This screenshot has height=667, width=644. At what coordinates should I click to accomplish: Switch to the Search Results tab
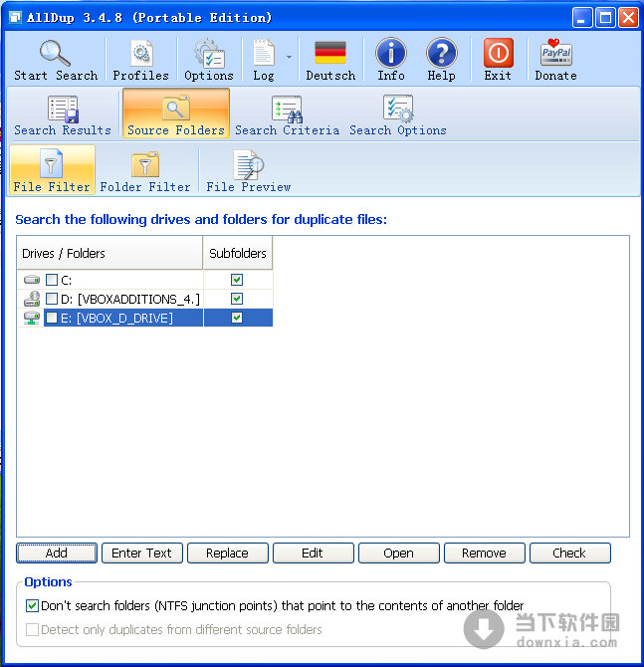coord(63,113)
